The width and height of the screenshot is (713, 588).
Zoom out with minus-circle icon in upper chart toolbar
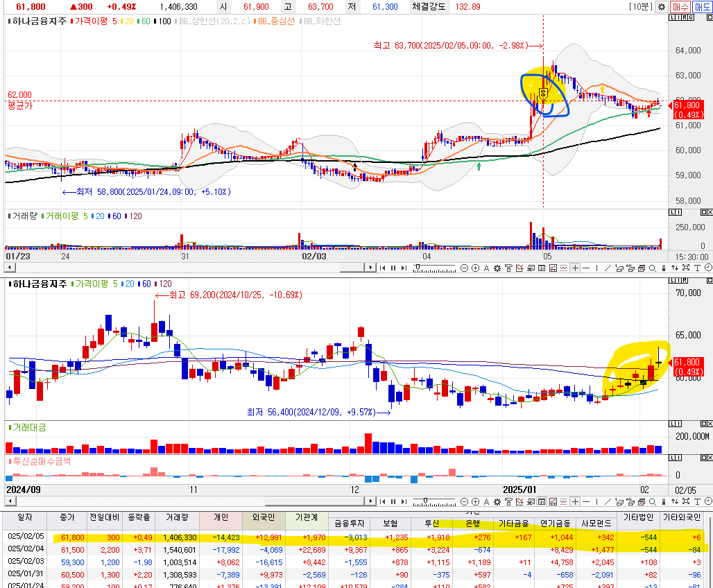pos(464,268)
